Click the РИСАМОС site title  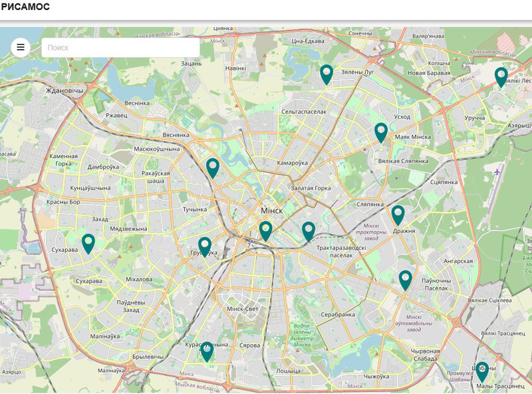25,7
